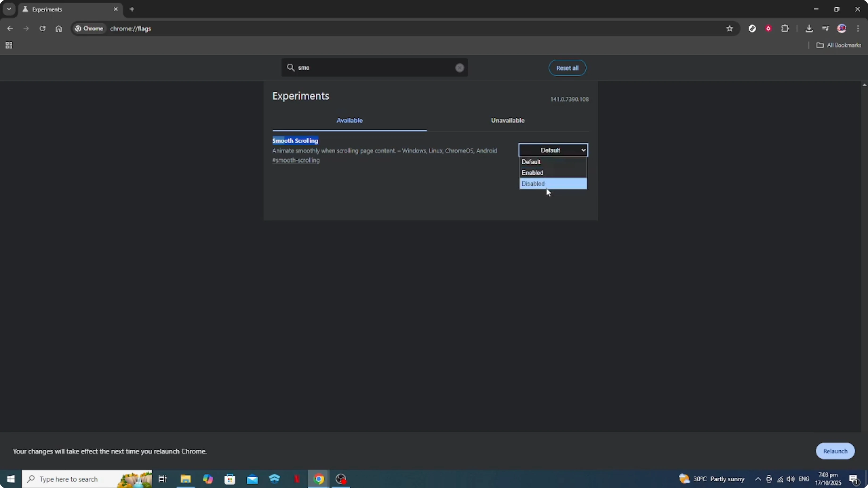
Task: Go to the homepage via the home icon
Action: (x=59, y=28)
